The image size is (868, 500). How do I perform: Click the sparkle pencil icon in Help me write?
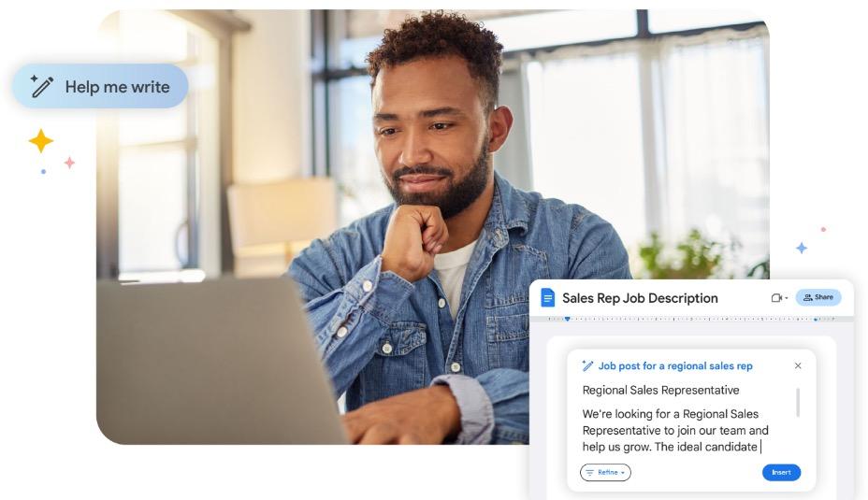click(41, 86)
